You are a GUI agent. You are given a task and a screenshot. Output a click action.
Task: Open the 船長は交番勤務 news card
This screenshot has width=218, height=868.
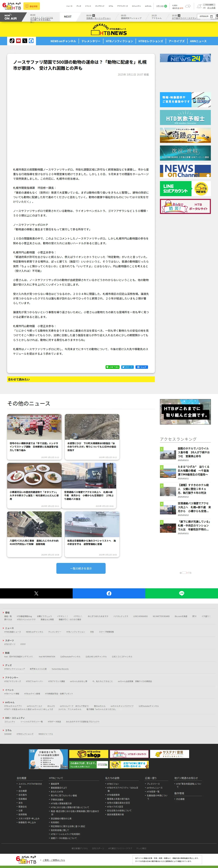[x=92, y=534]
